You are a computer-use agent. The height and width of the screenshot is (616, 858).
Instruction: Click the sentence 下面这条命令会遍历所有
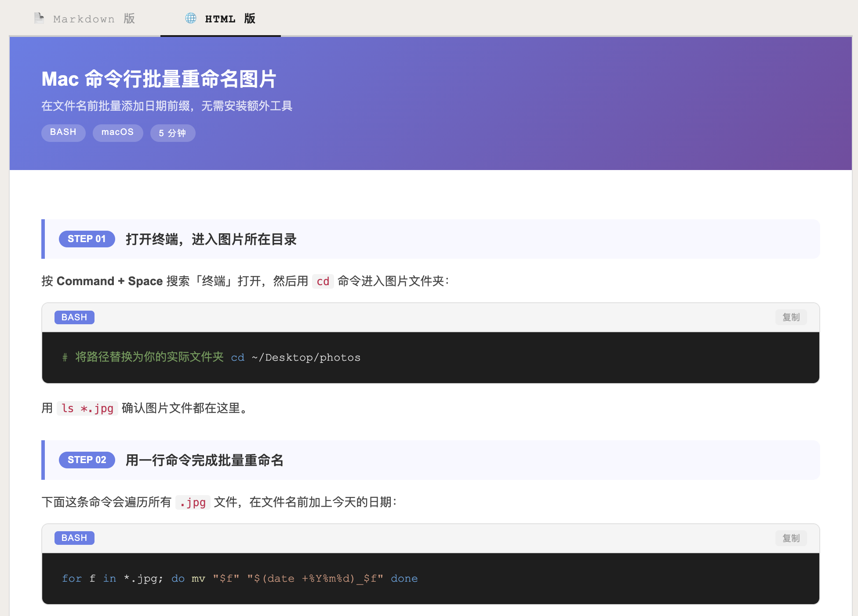(x=106, y=502)
